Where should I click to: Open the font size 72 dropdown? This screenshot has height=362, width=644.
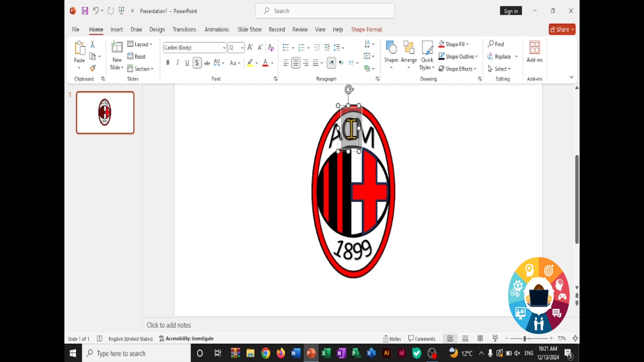(242, 48)
